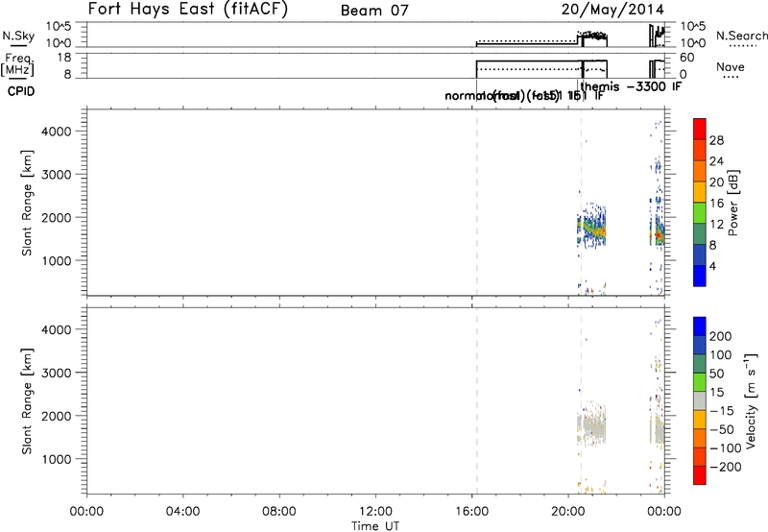Click the "16" label on the power scale
Viewport: 768px width, 532px height.
click(716, 204)
